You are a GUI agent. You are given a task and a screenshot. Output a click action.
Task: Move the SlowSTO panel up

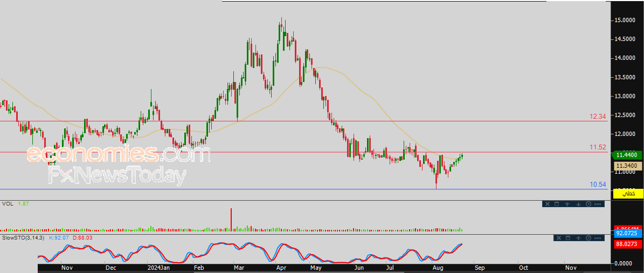click(x=578, y=238)
